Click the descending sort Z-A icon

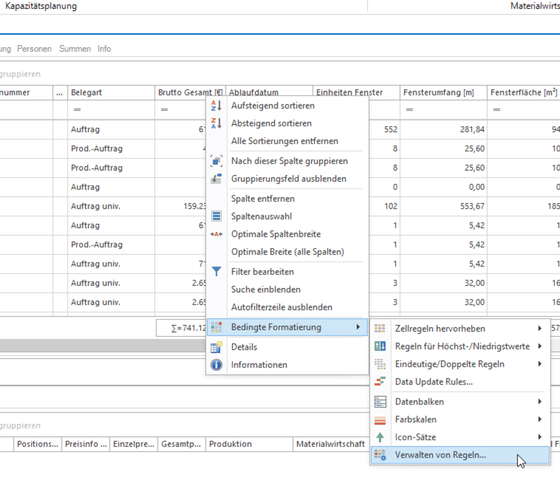point(216,123)
